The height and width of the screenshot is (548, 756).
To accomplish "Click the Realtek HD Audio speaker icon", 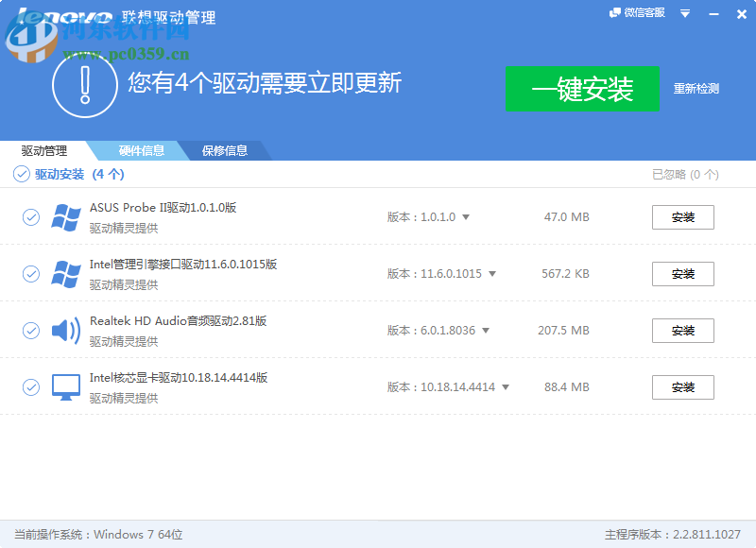I will tap(66, 331).
